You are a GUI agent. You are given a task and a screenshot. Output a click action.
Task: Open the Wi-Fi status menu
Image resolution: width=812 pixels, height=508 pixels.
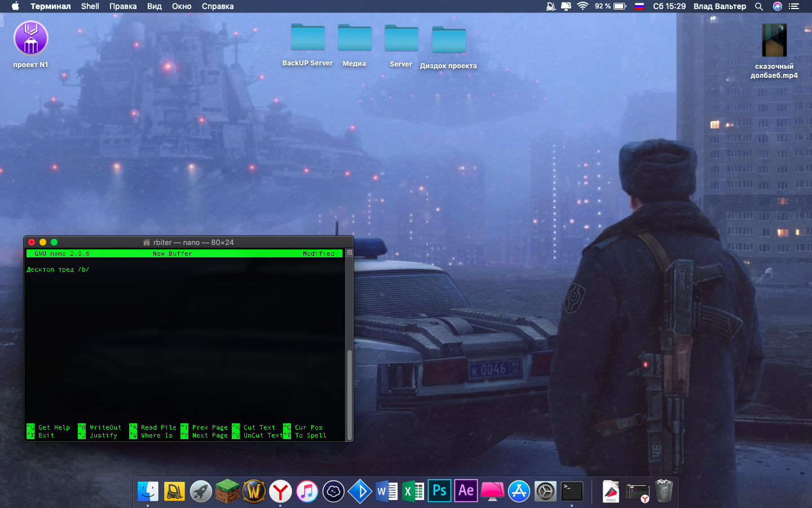point(582,6)
